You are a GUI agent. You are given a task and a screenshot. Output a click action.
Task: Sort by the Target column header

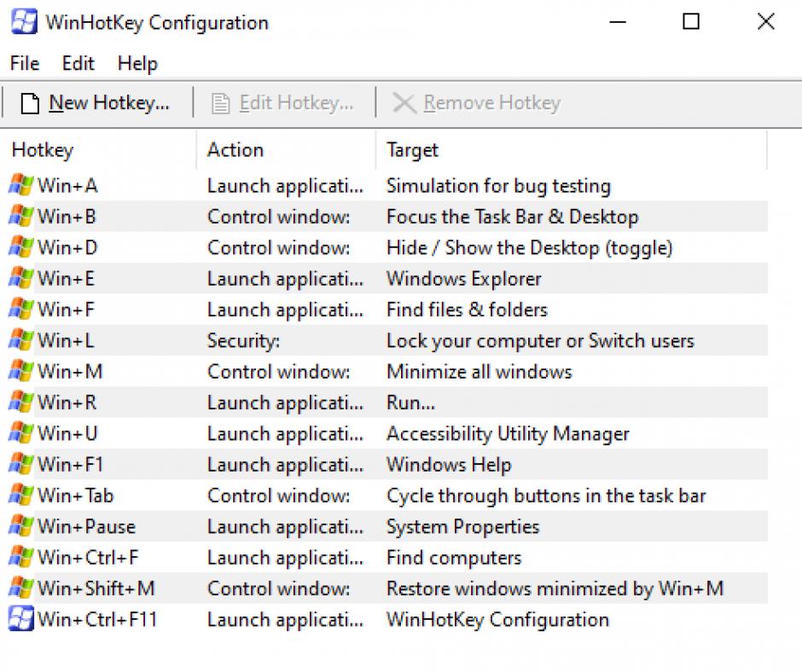412,150
